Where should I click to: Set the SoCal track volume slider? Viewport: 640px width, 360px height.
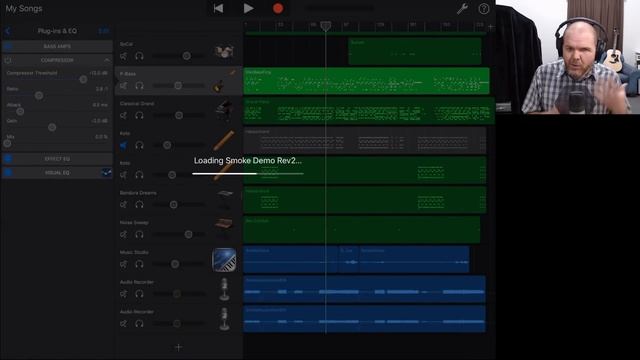pos(187,56)
